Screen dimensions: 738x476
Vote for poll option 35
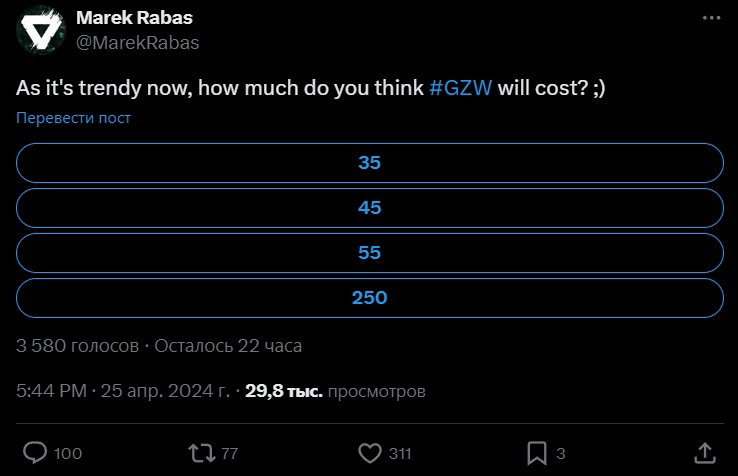click(370, 163)
